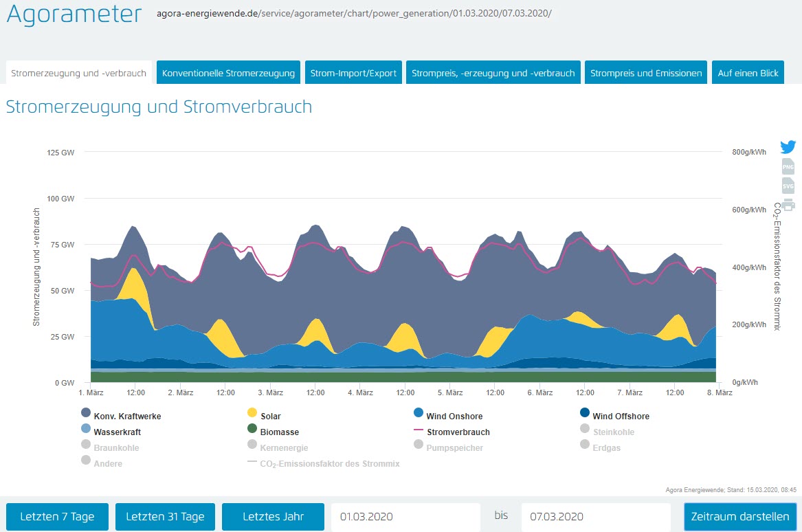The image size is (802, 532).
Task: Hide Wind Onshore series in legend
Action: click(x=419, y=413)
